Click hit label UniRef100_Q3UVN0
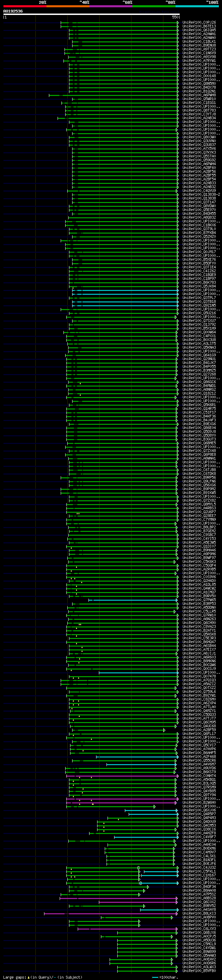The height and width of the screenshot is (980, 222). (x=199, y=141)
